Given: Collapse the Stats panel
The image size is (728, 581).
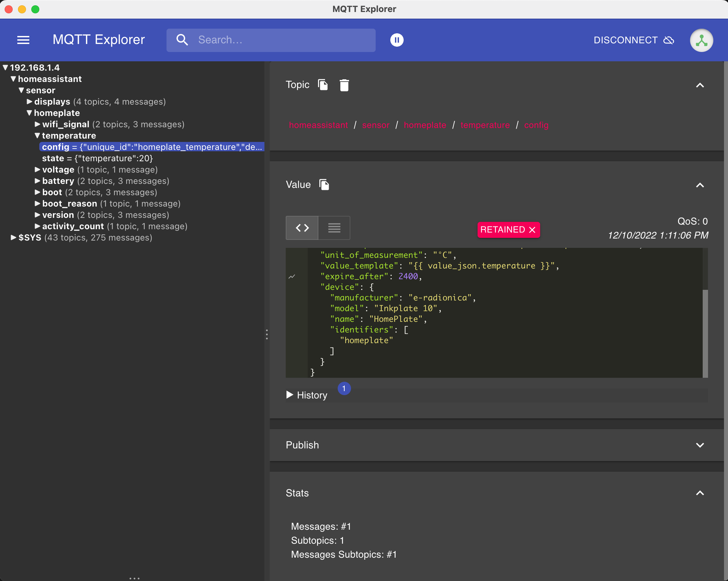Looking at the screenshot, I should tap(700, 493).
